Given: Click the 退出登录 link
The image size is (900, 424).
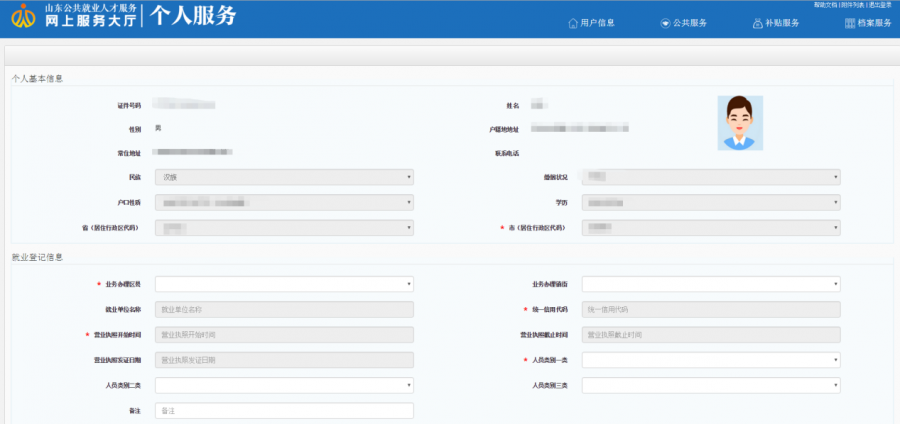Looking at the screenshot, I should click(x=881, y=5).
